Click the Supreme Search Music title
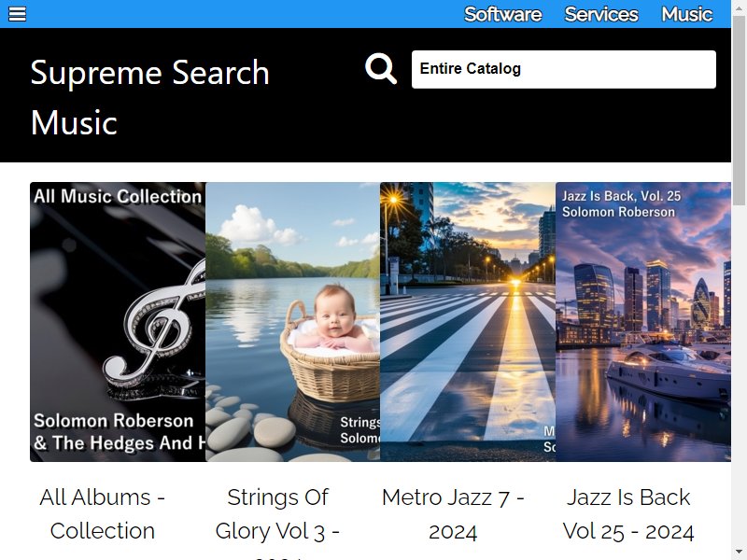This screenshot has height=560, width=747. pos(150,97)
